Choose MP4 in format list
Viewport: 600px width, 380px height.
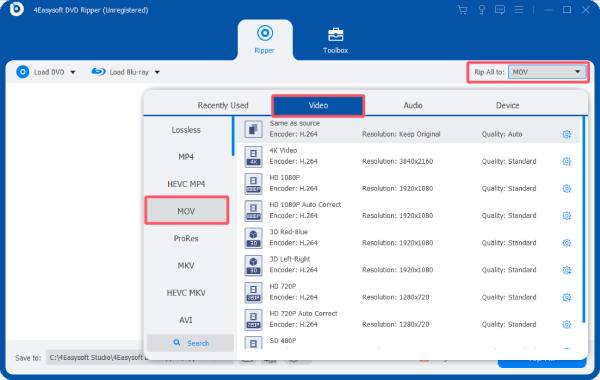[186, 157]
